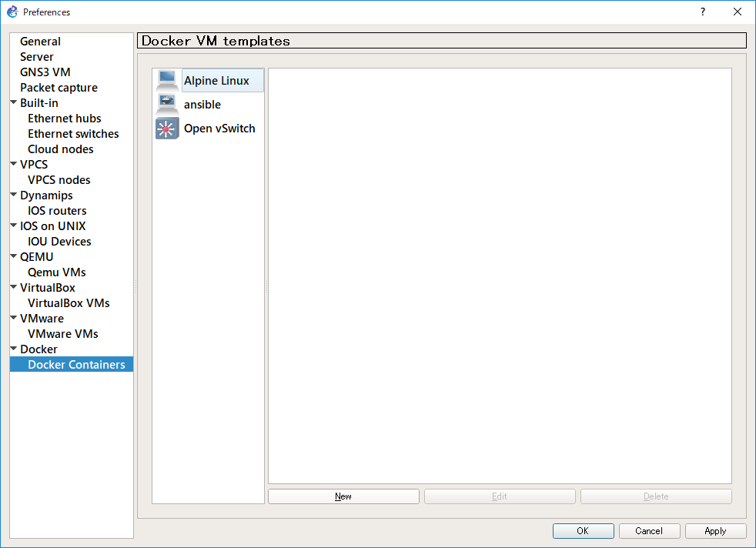Select IOU Devices in sidebar
This screenshot has width=756, height=548.
59,242
